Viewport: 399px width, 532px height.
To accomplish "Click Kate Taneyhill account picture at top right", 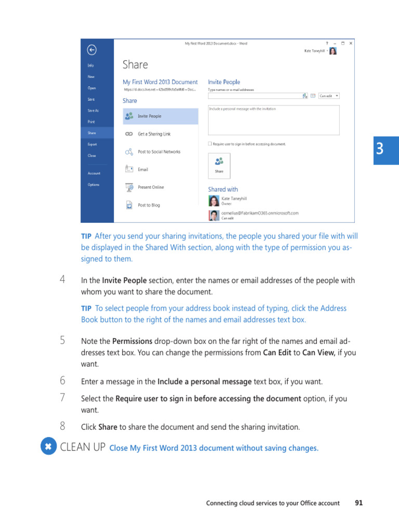I will pyautogui.click(x=333, y=51).
